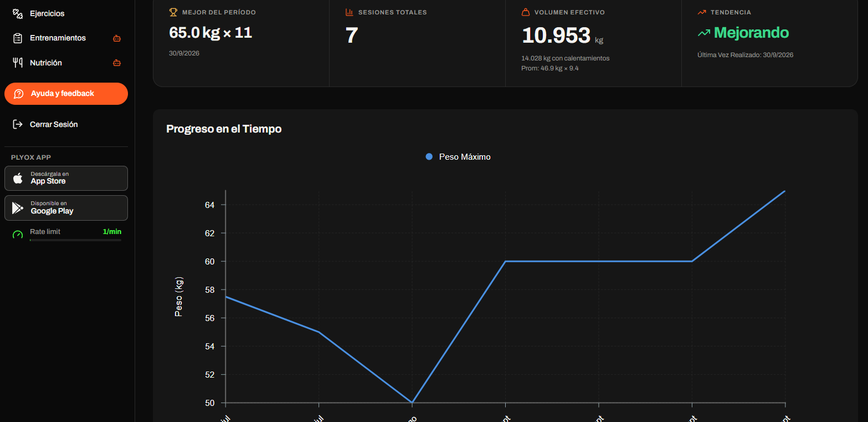Click the trophy icon by Mejor del Período
Image resolution: width=868 pixels, height=422 pixels.
[x=173, y=12]
